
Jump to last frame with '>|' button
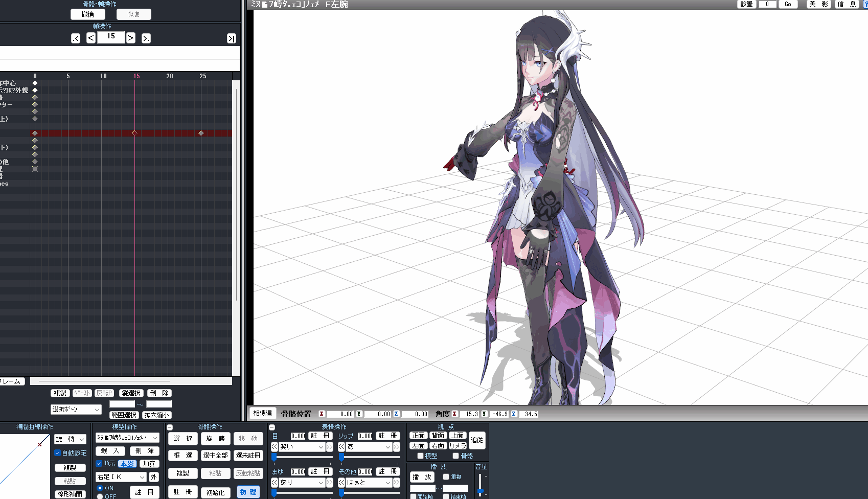[x=232, y=38]
